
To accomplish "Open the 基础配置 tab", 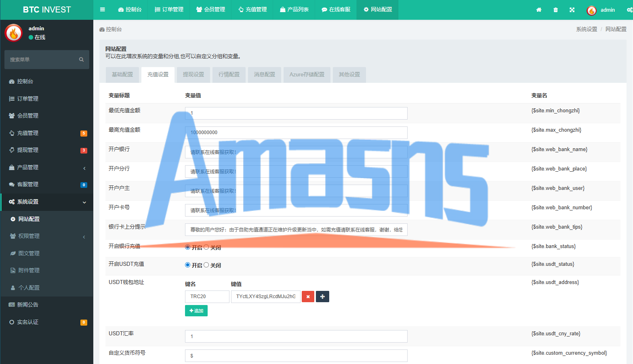I will click(x=122, y=75).
